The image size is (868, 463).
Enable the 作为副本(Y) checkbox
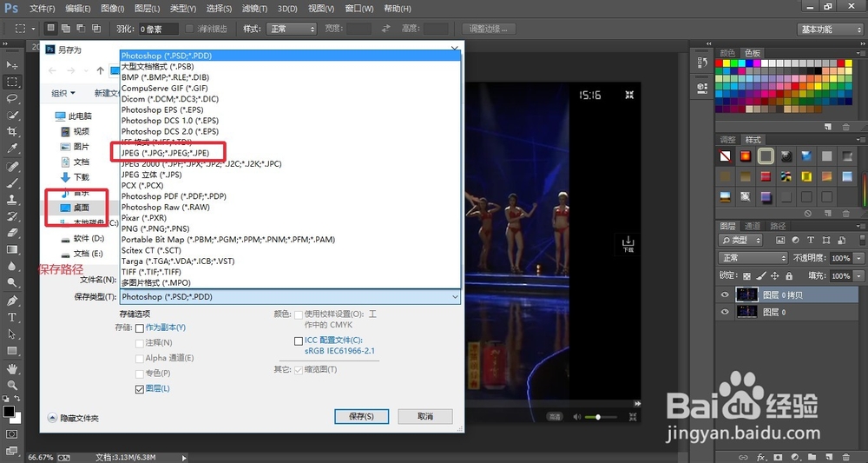[140, 327]
